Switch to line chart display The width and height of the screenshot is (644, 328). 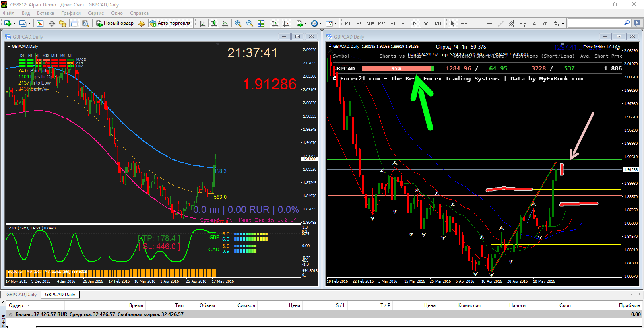tap(225, 23)
